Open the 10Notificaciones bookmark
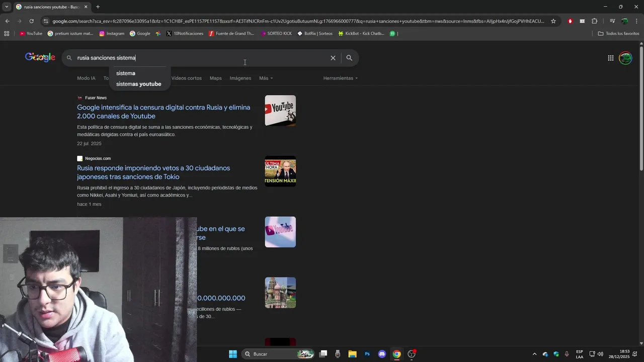Viewport: 644px width, 362px height. point(185,34)
